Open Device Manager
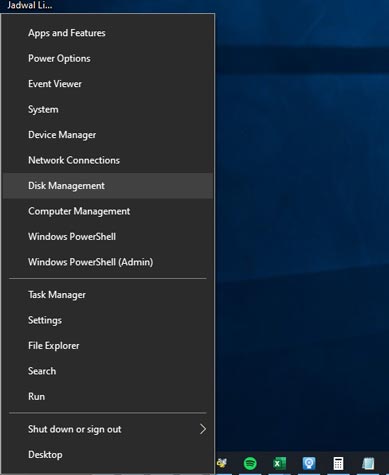The image size is (389, 475). [108, 135]
